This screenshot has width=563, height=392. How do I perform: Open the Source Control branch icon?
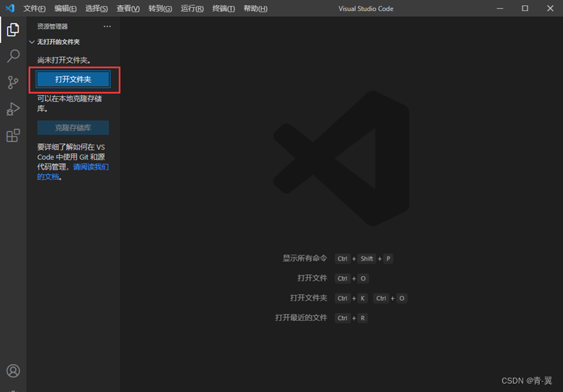point(13,82)
